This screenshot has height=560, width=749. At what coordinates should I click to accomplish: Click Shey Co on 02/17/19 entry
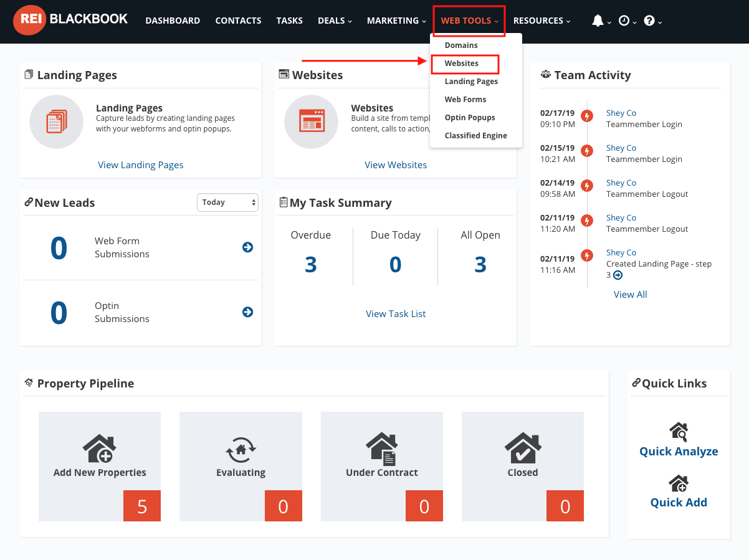(x=621, y=113)
